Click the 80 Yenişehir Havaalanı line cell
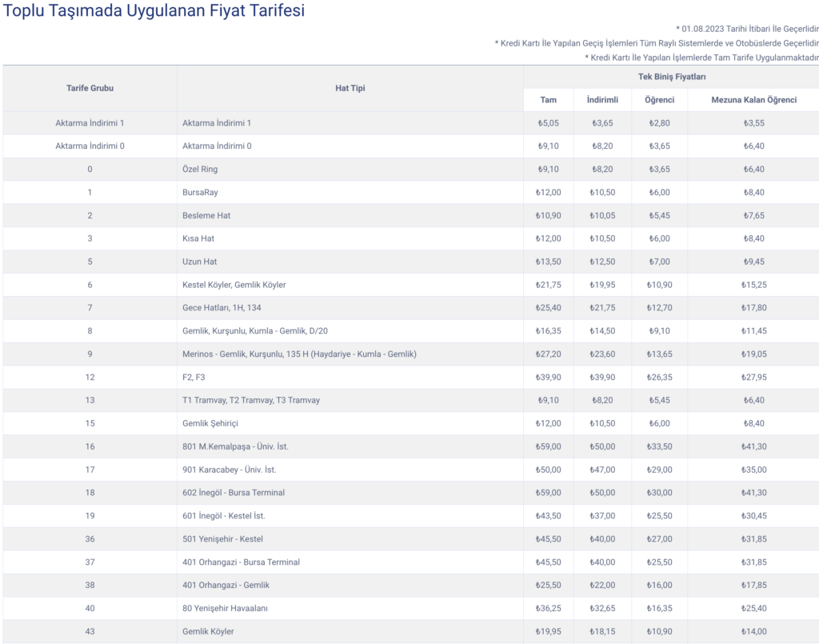 click(x=225, y=608)
